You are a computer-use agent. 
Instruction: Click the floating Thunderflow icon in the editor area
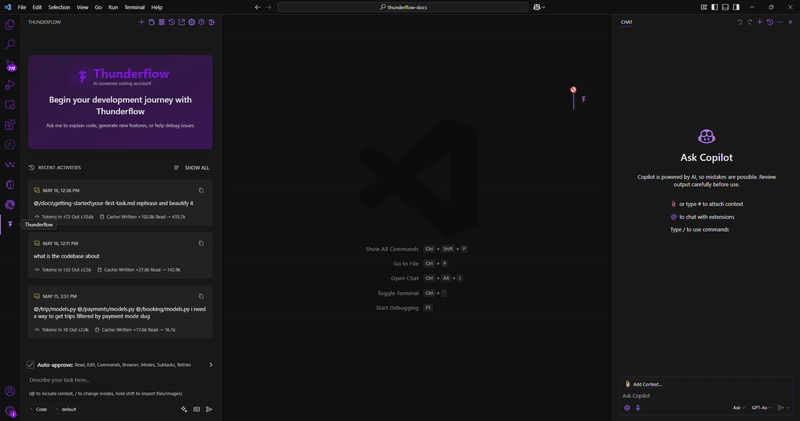[584, 99]
